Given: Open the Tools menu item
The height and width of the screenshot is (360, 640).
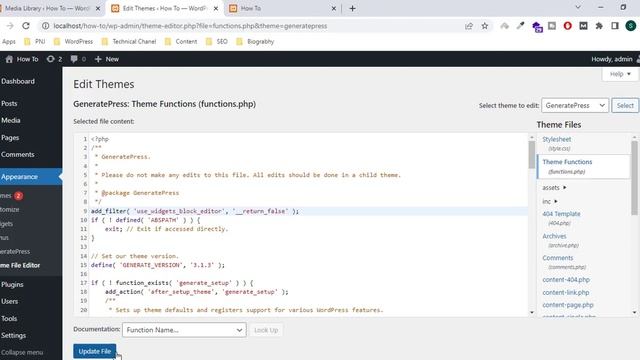Looking at the screenshot, I should 9,318.
